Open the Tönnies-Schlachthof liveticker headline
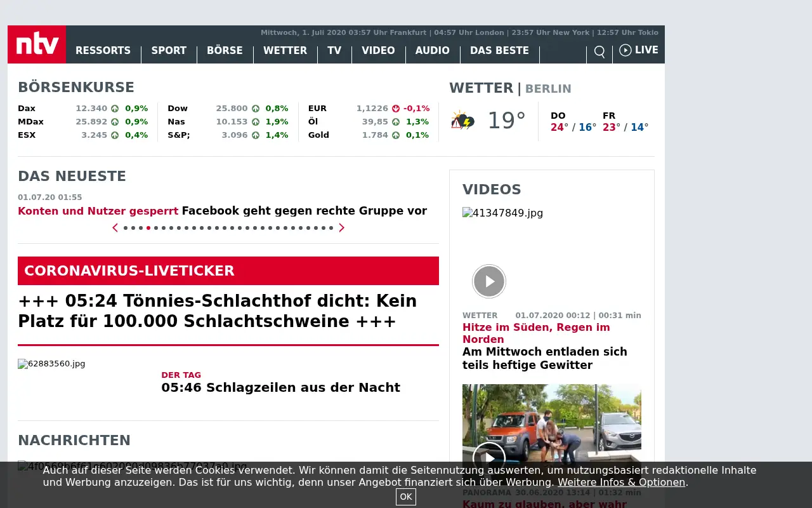The image size is (812, 508). [x=218, y=311]
